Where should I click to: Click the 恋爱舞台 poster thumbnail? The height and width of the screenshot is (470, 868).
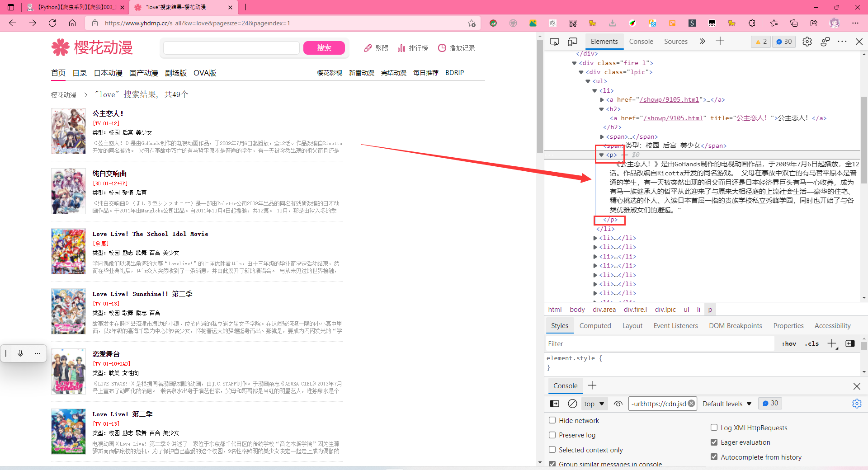pos(68,371)
